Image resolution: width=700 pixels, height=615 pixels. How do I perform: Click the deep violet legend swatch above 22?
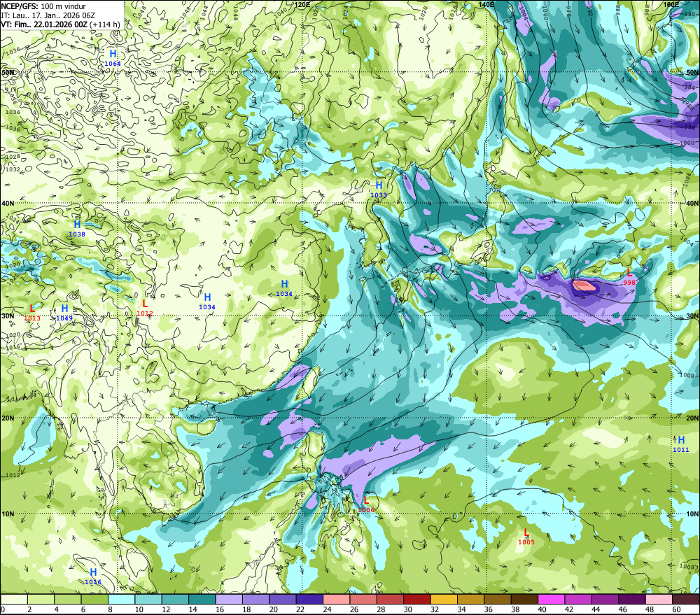point(309,599)
